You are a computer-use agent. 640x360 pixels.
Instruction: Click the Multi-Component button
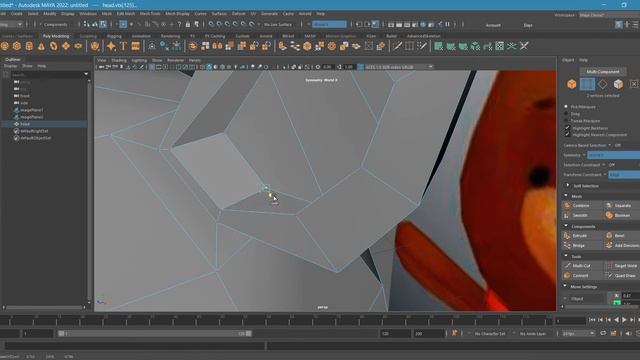603,71
